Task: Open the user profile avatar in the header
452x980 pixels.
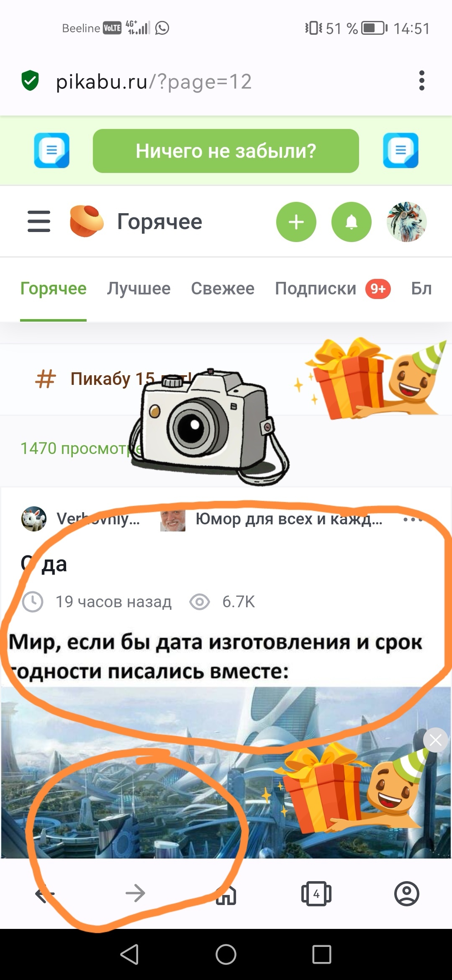Action: click(407, 222)
